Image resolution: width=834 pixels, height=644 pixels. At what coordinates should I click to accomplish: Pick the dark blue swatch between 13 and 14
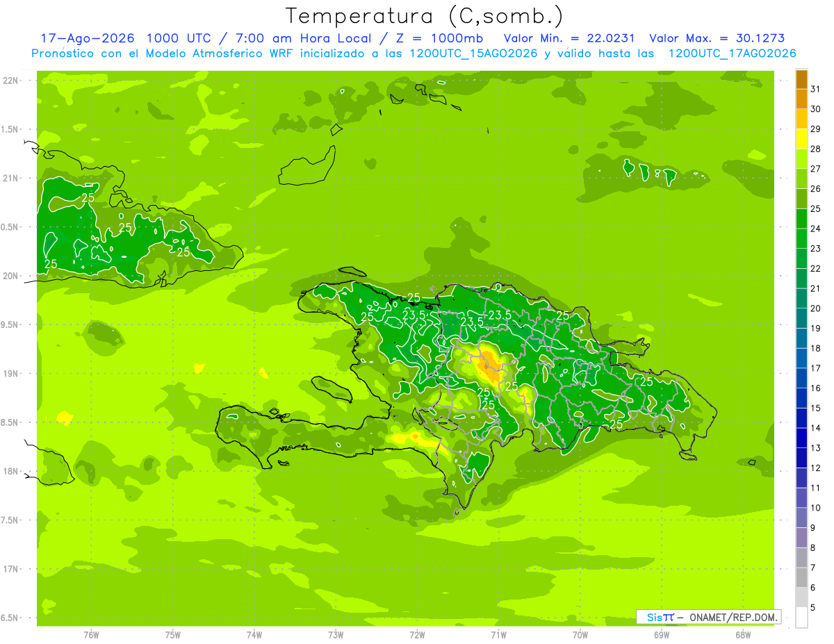click(801, 438)
